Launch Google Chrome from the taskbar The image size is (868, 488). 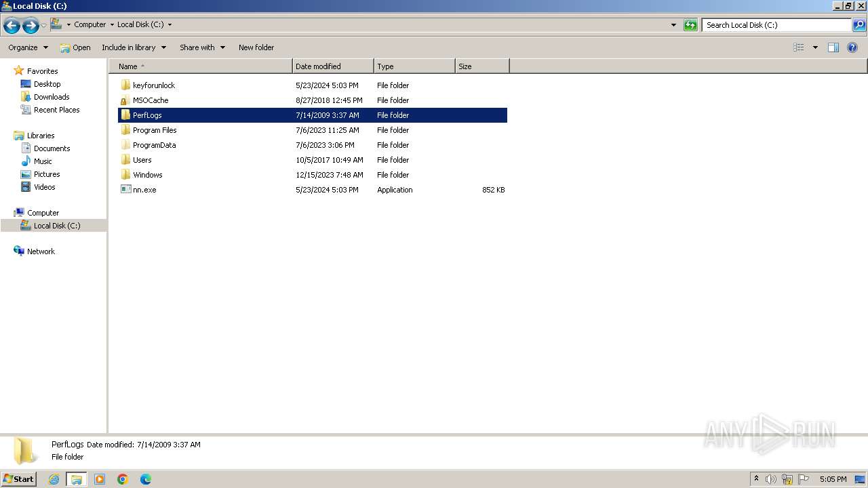click(123, 479)
